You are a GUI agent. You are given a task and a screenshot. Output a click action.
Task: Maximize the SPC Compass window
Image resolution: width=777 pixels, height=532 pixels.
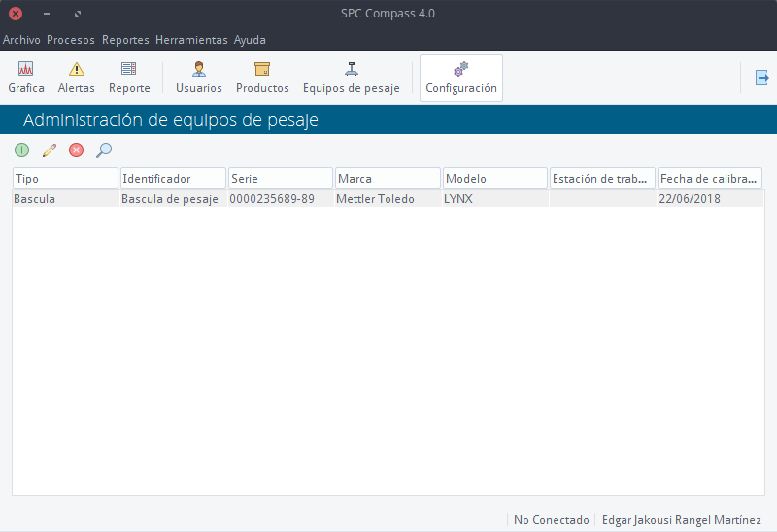pyautogui.click(x=78, y=14)
